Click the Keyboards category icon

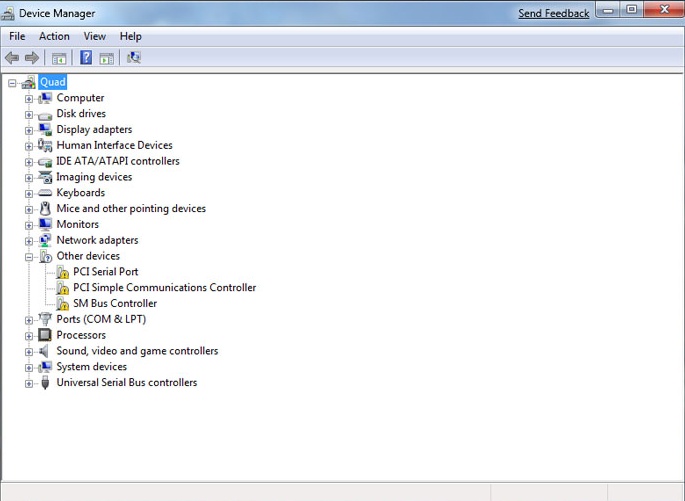point(45,193)
